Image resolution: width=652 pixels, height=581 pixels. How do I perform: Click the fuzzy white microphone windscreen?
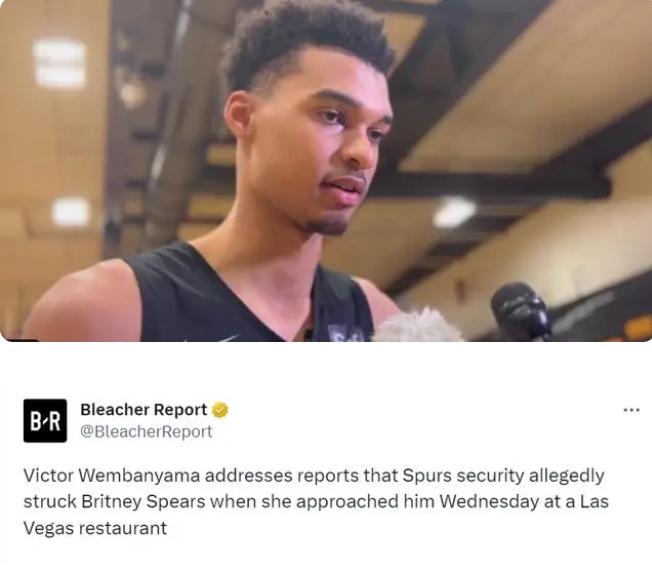[418, 326]
